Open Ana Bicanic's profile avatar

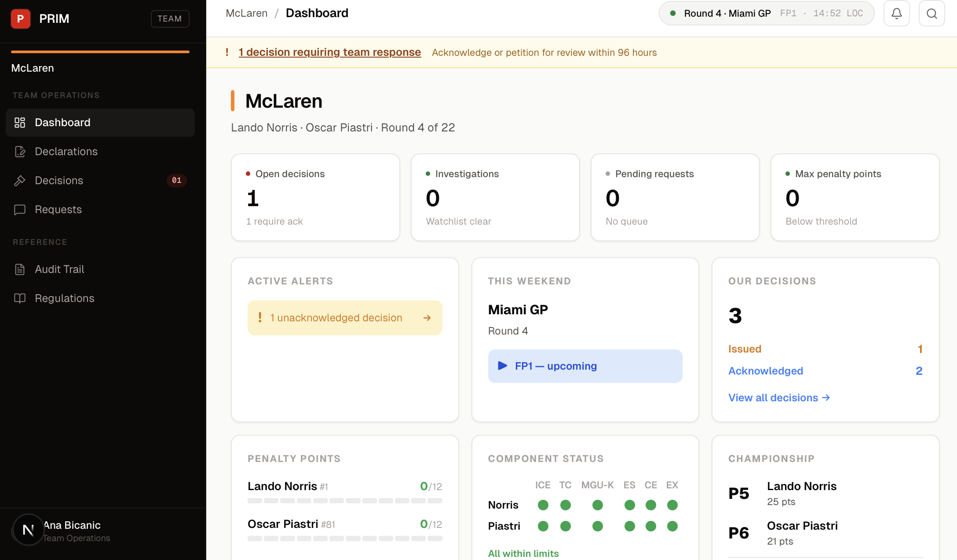[x=28, y=530]
